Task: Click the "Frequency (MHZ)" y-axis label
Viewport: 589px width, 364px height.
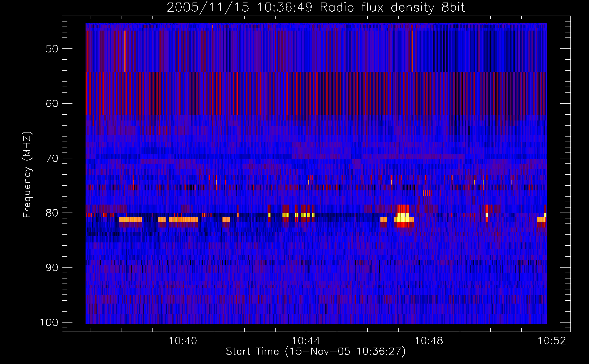Action: tap(27, 175)
